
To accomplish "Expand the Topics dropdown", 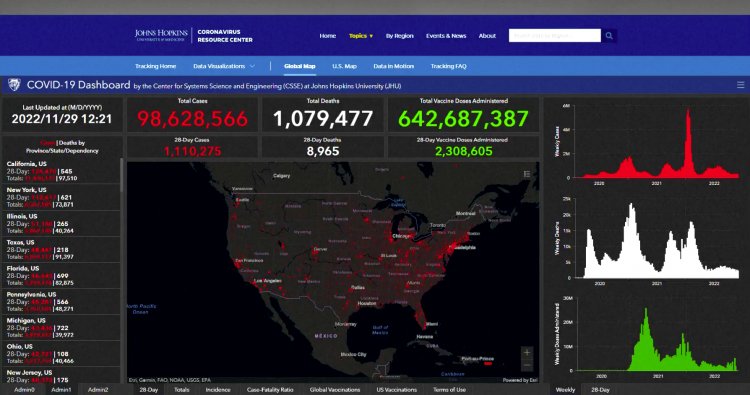I will (361, 36).
